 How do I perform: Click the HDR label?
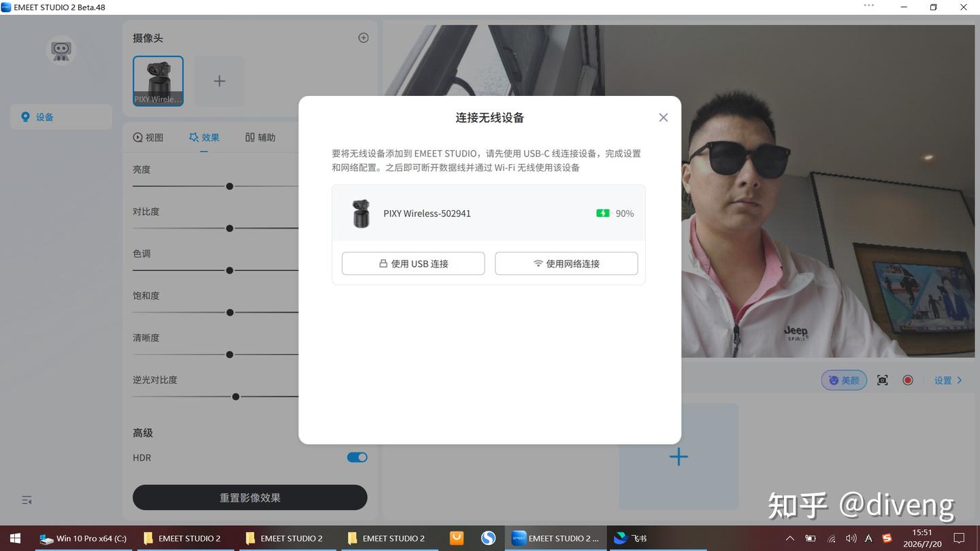click(x=142, y=458)
